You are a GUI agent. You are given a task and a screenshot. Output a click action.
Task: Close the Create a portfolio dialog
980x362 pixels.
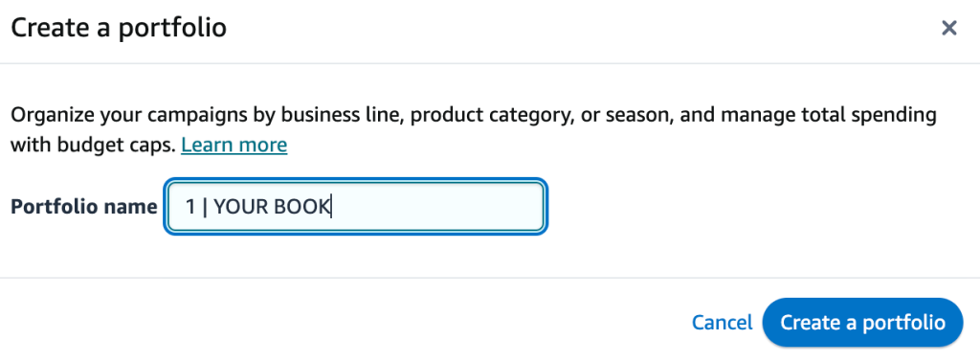pyautogui.click(x=948, y=28)
